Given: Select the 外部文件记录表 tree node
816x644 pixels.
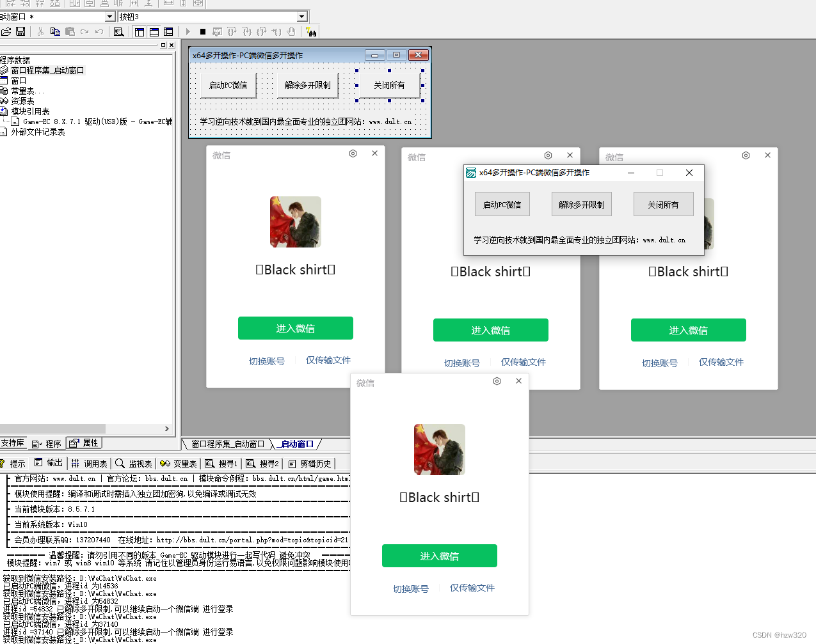Looking at the screenshot, I should [x=38, y=132].
